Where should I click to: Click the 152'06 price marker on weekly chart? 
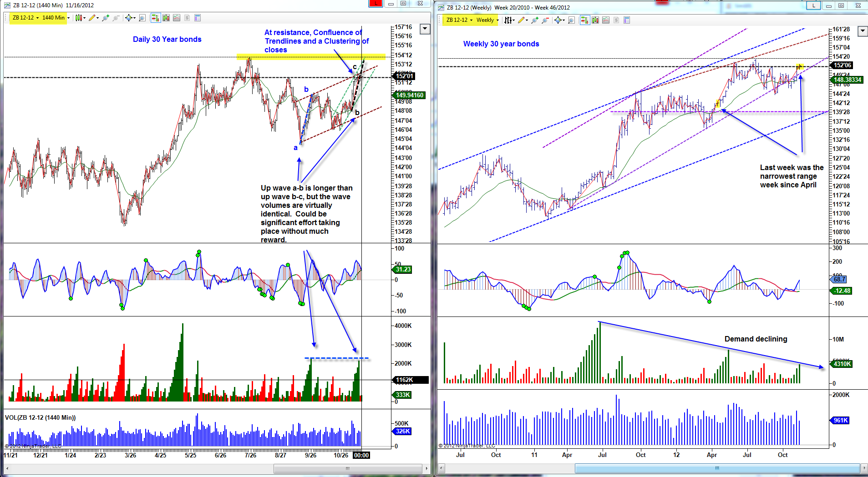click(x=842, y=65)
